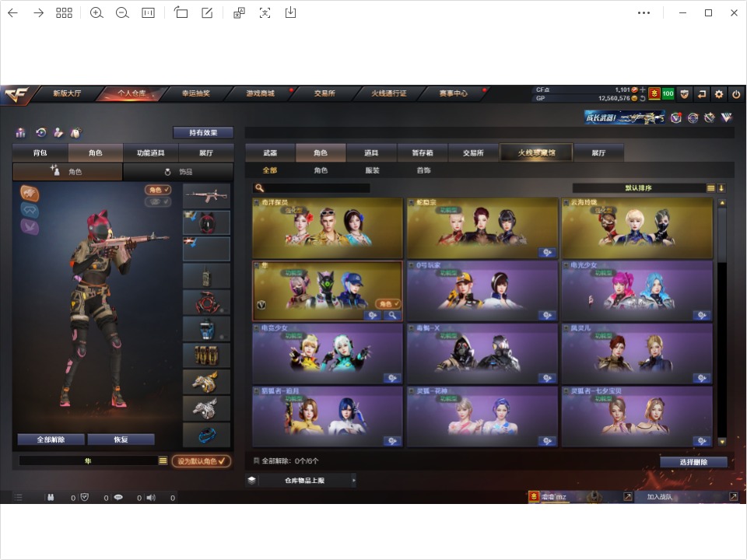Click gear icon on 凤灵儿 card
The width and height of the screenshot is (747, 560).
coord(702,378)
